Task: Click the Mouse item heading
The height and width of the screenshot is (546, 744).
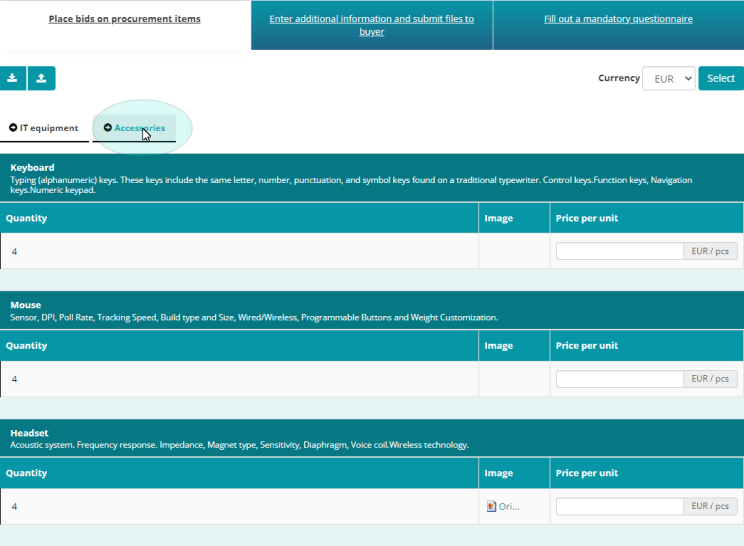Action: [25, 305]
